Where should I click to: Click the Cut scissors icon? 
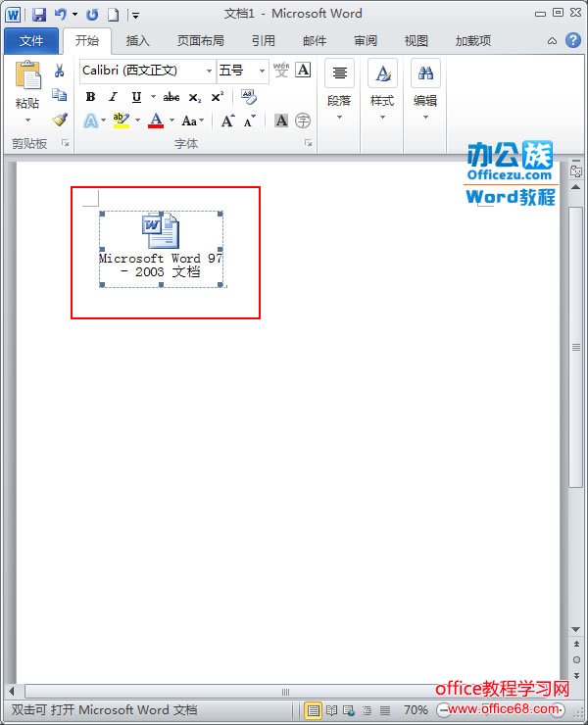tap(59, 71)
